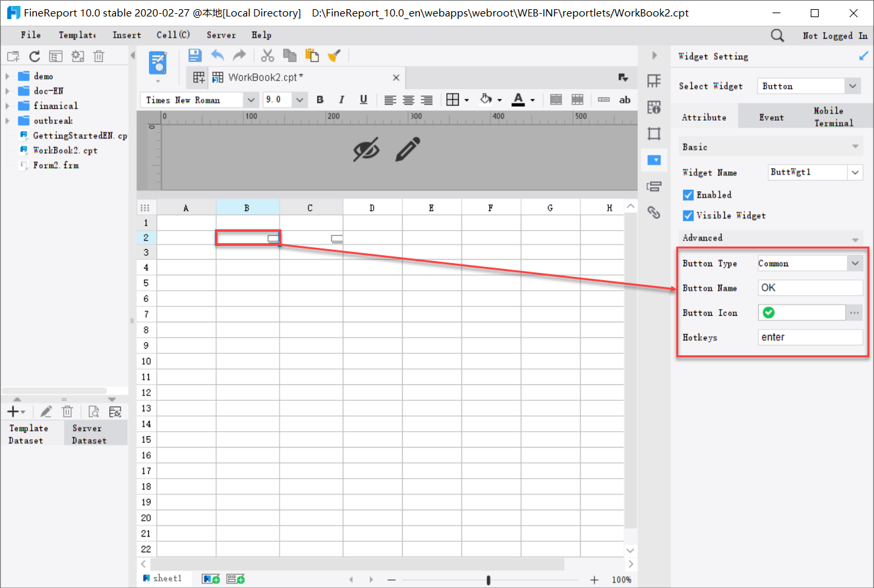Click the Preview magnifier icon
This screenshot has height=588, width=874.
[158, 63]
